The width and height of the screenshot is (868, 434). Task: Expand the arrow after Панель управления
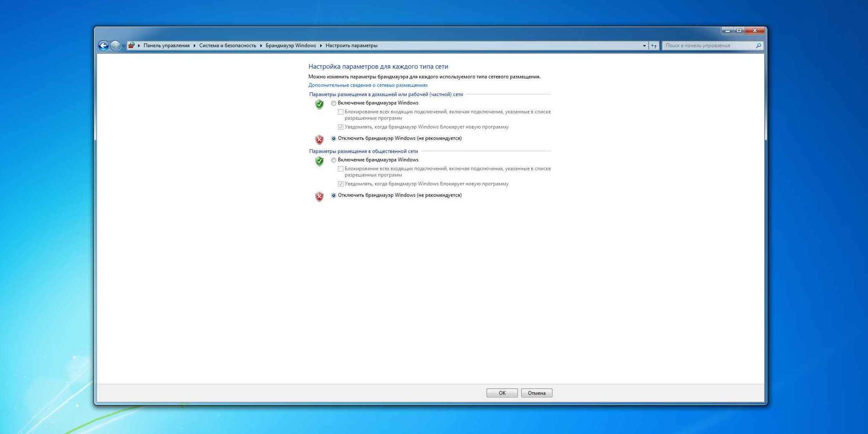(195, 46)
